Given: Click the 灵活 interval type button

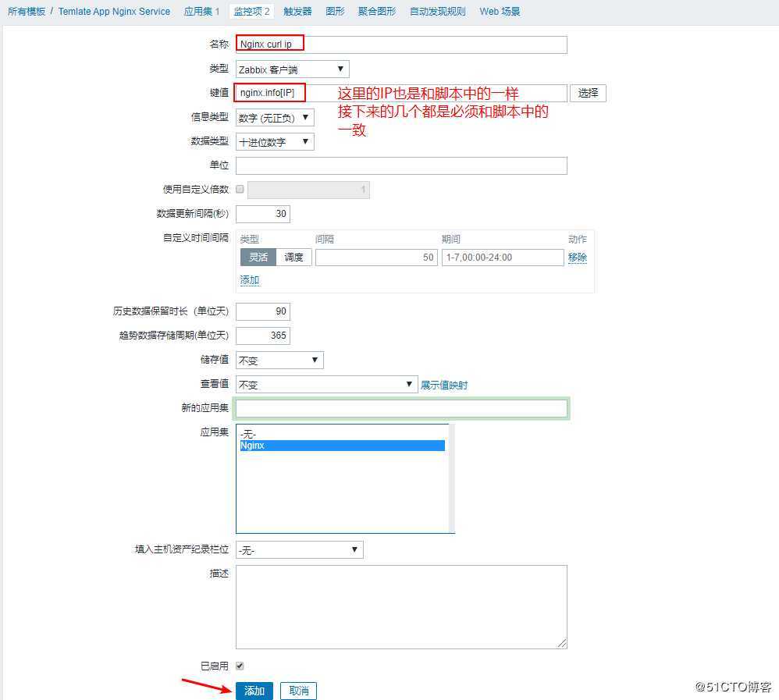Looking at the screenshot, I should pyautogui.click(x=258, y=257).
